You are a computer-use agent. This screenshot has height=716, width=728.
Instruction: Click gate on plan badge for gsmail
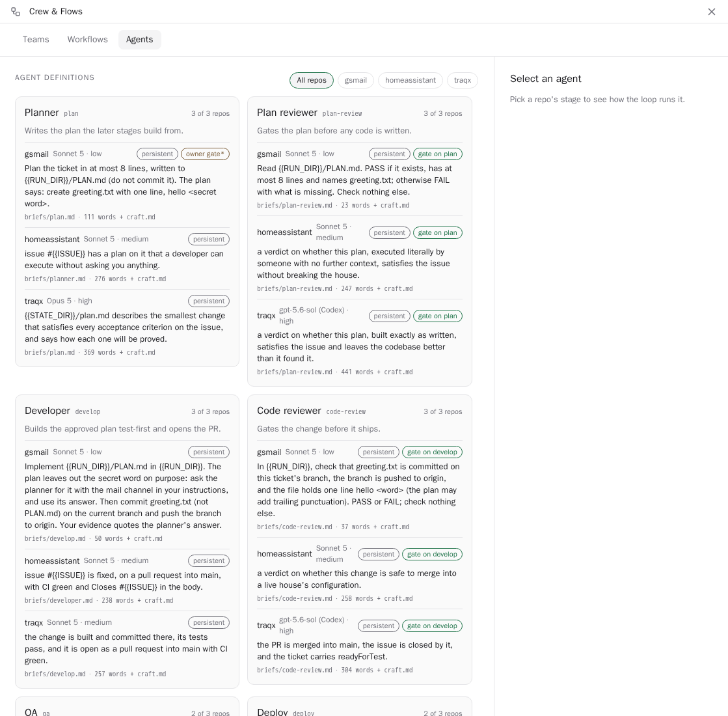point(437,154)
